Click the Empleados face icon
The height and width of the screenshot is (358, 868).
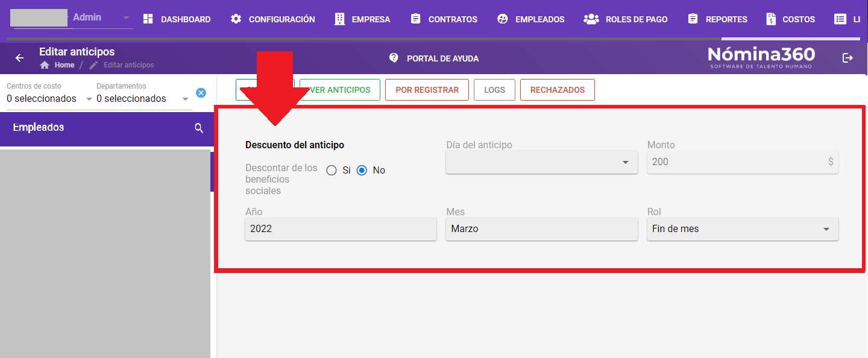503,19
